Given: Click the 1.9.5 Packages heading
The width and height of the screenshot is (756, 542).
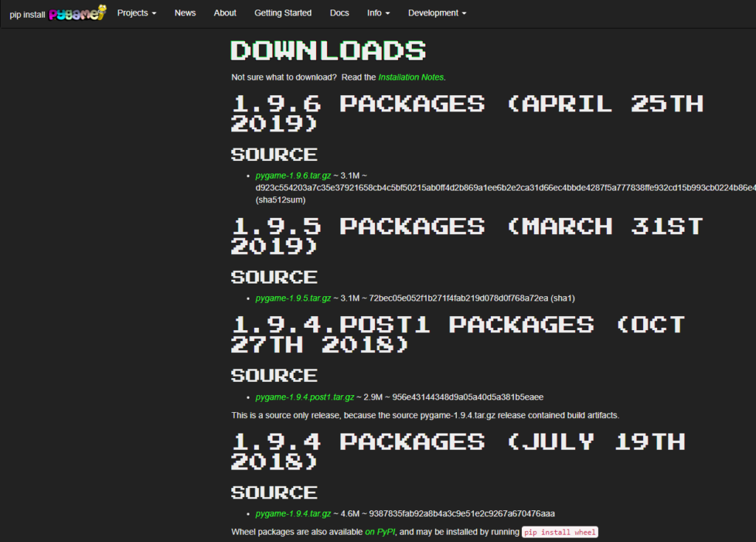Looking at the screenshot, I should (x=467, y=236).
